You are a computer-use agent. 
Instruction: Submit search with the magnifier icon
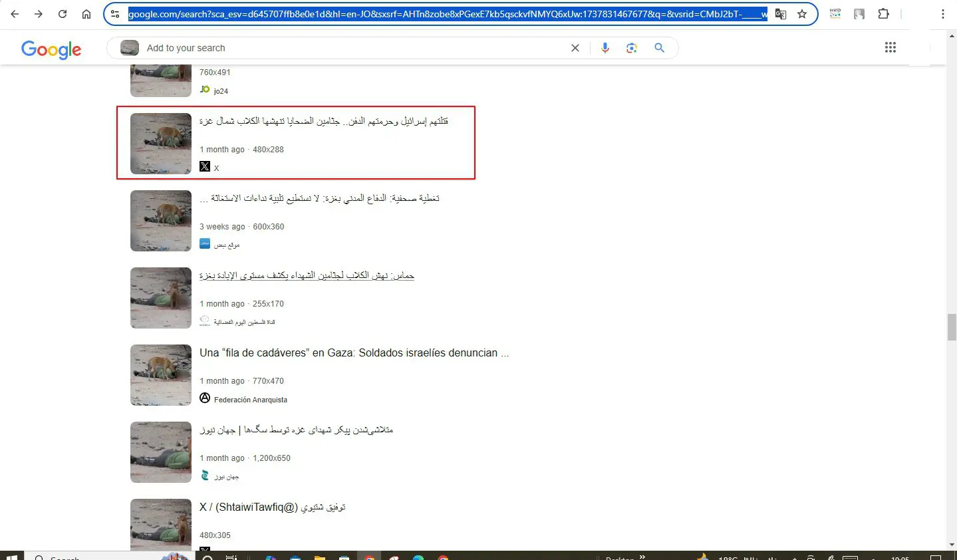pos(659,48)
